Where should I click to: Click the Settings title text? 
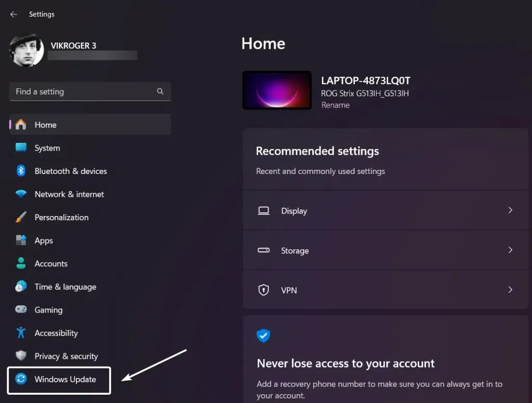[42, 14]
